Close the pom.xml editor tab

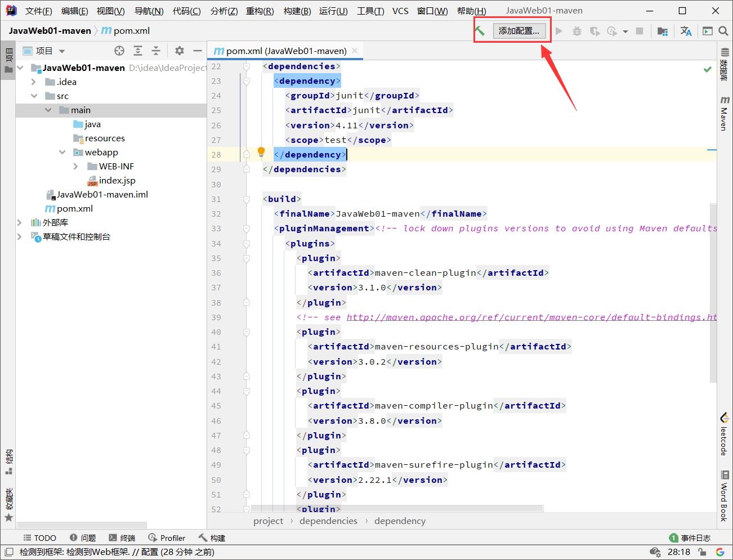[355, 51]
